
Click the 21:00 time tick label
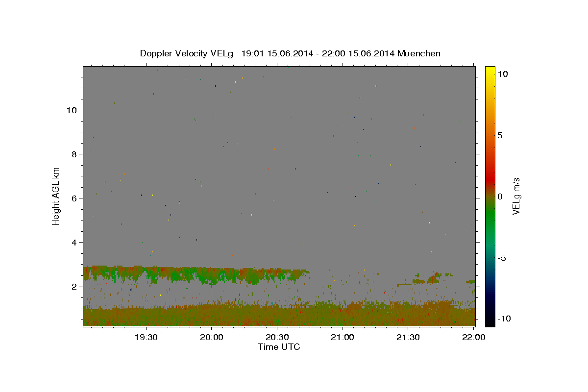342,337
